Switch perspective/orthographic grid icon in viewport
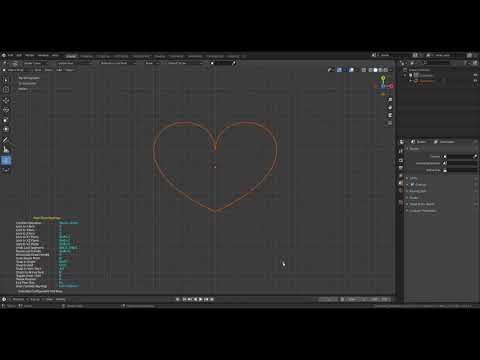The height and width of the screenshot is (360, 480). 390,123
